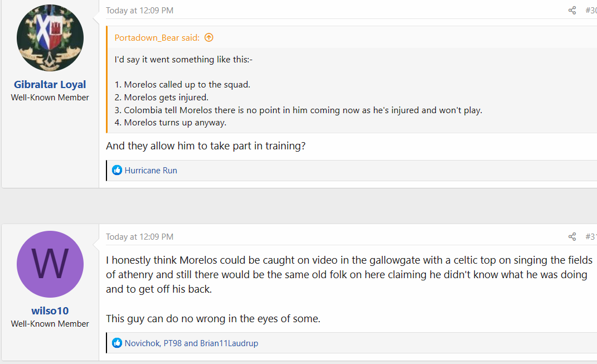Jump to quoted post via up-arrow icon

click(x=208, y=38)
